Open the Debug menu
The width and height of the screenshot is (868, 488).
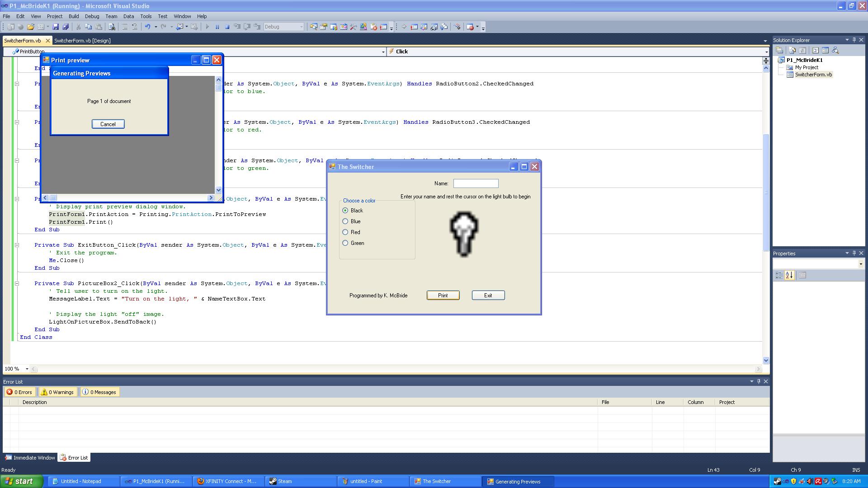pyautogui.click(x=92, y=16)
